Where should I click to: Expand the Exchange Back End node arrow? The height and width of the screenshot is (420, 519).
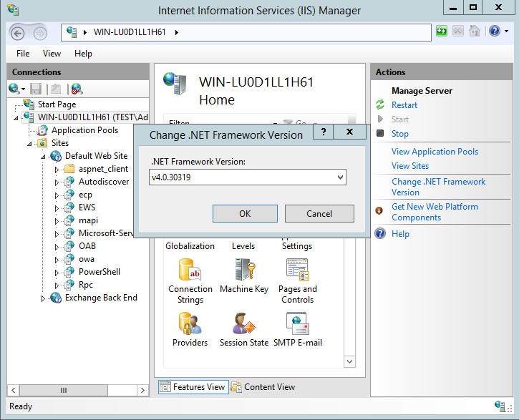pyautogui.click(x=43, y=298)
